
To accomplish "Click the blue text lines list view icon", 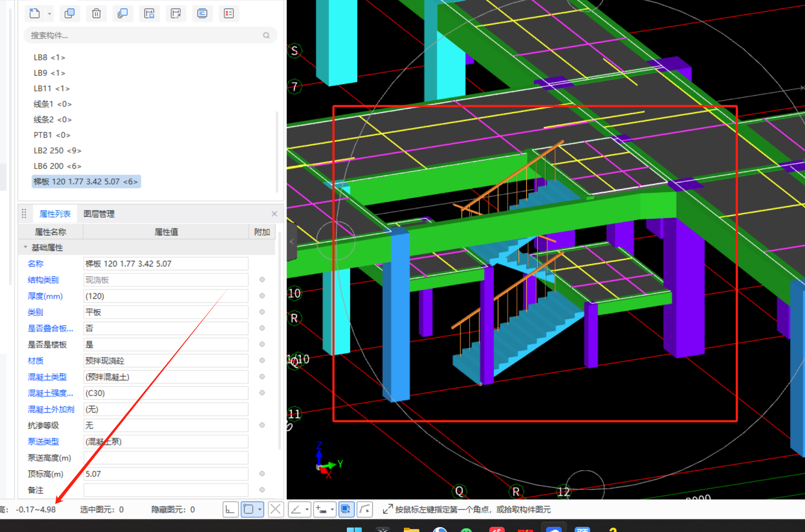I will click(x=202, y=13).
